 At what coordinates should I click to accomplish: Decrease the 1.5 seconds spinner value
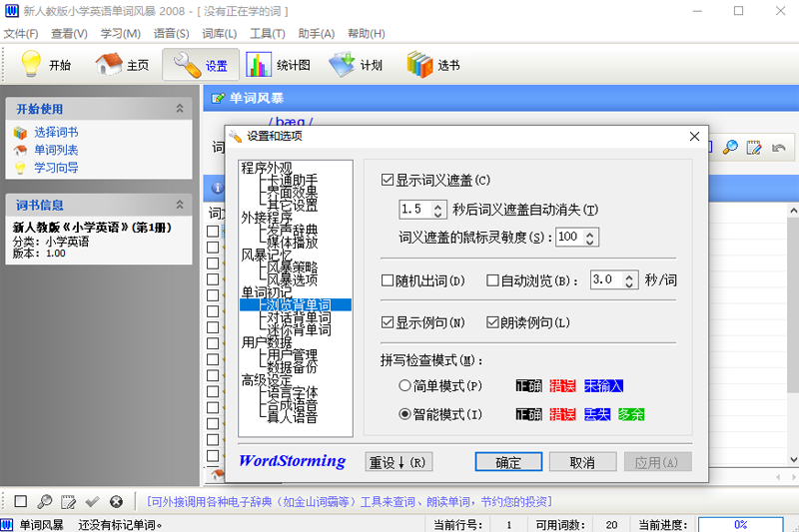[437, 214]
